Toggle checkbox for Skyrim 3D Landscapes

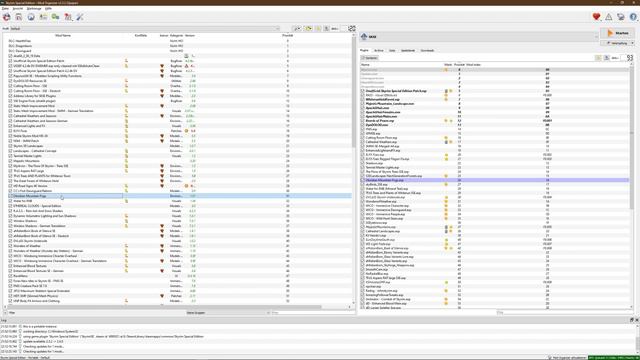(x=10, y=146)
